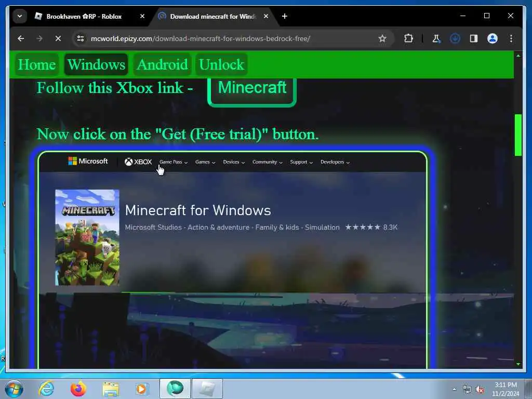This screenshot has width=532, height=399.
Task: Maximize the browser window
Action: [x=486, y=16]
